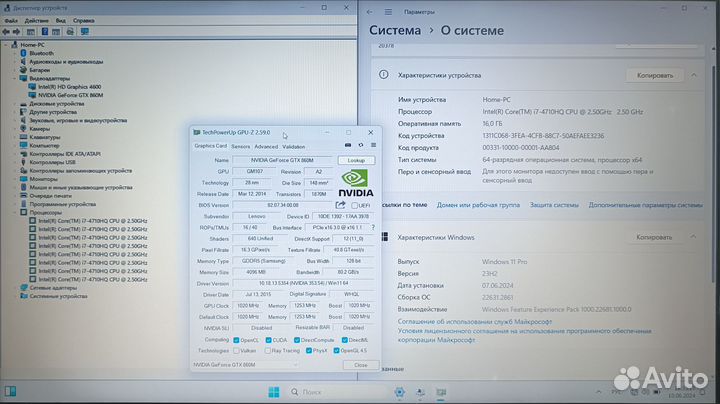Click the info icon next to Характеристики устройства
Viewport: 720px width, 404px height.
[383, 75]
